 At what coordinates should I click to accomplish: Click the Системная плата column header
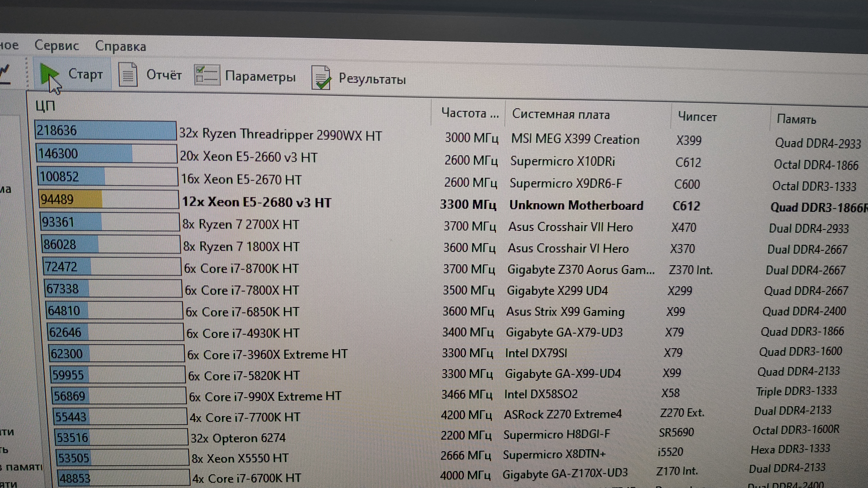coord(561,115)
